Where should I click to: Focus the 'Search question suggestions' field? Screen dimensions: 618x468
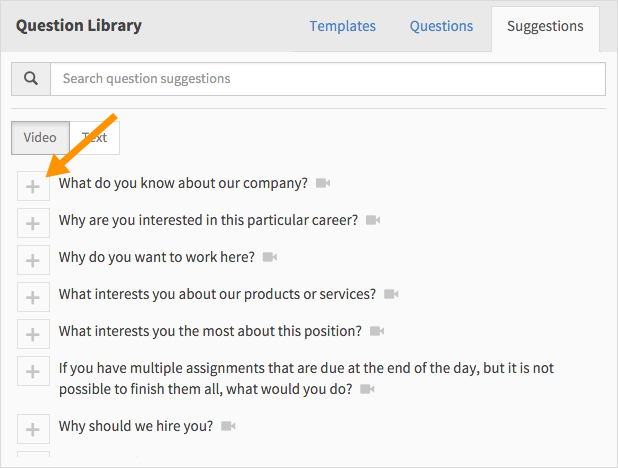pyautogui.click(x=328, y=78)
